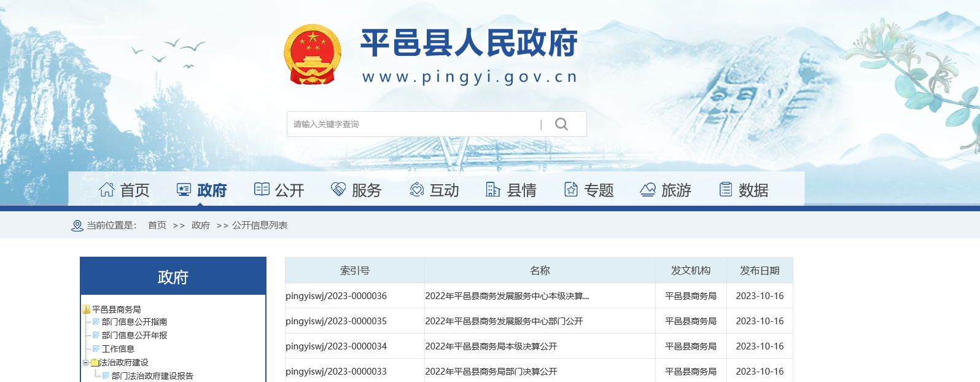Click the handshake icon beside 服务
This screenshot has height=382, width=980.
338,189
